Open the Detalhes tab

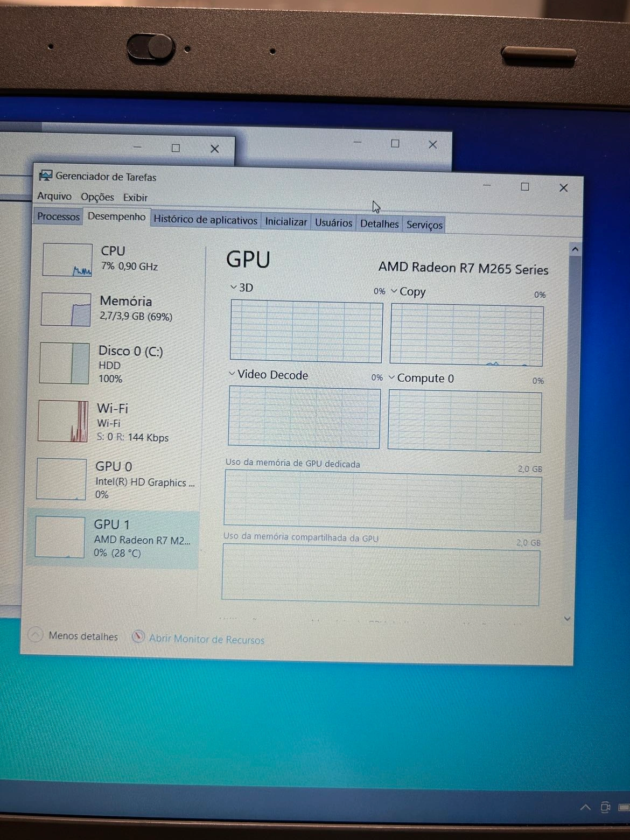tap(379, 223)
